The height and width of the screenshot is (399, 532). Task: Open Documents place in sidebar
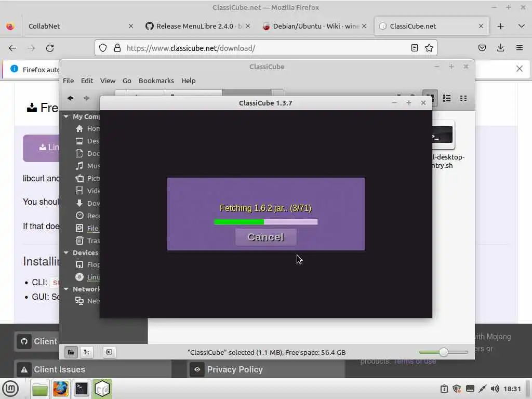click(x=87, y=153)
